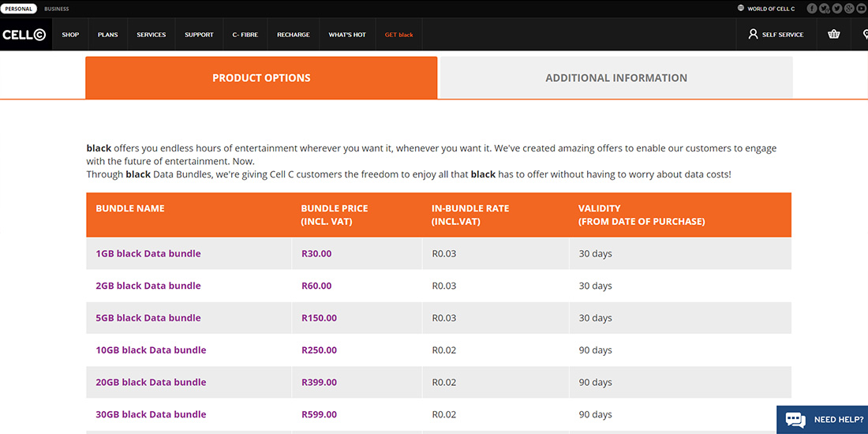Click the R599.00 bundle price
This screenshot has width=868, height=434.
(319, 414)
